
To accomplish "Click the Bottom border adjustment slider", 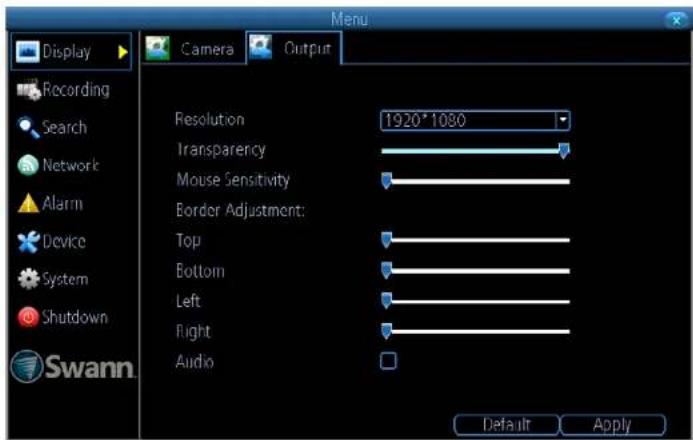I will [x=476, y=271].
